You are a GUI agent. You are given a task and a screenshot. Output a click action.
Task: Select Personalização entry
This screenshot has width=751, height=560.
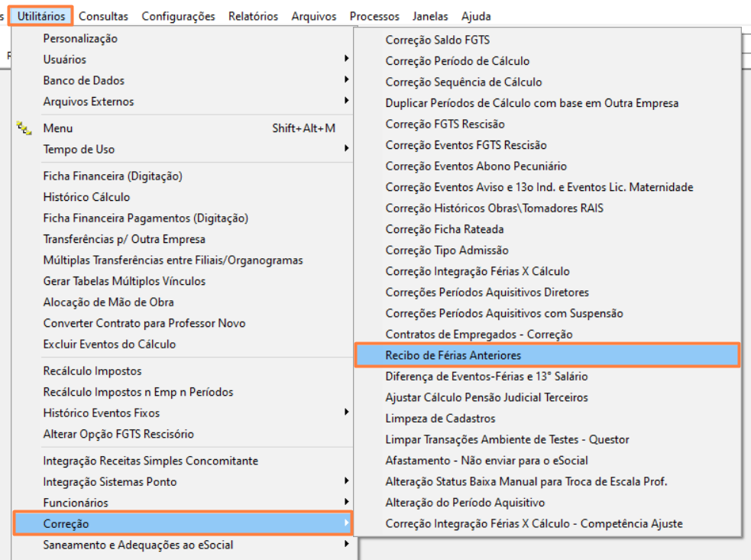183,38
